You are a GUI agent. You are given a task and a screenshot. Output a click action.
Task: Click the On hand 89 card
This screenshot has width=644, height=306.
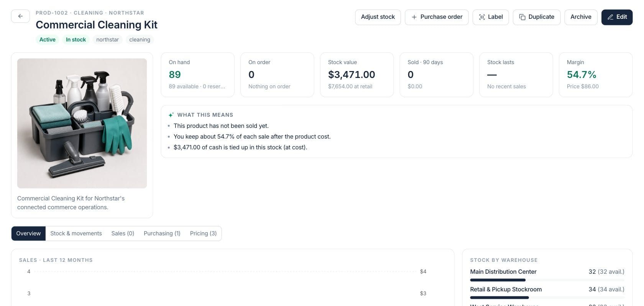(x=197, y=75)
